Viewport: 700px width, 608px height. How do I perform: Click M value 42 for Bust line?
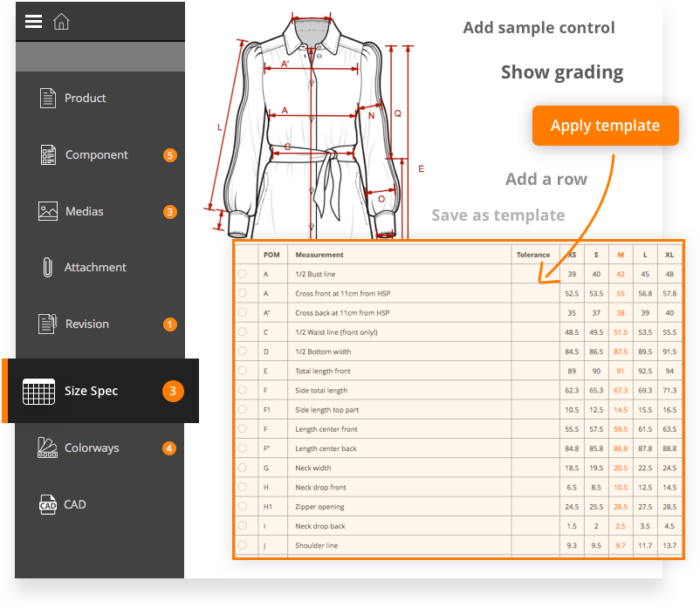click(x=621, y=274)
